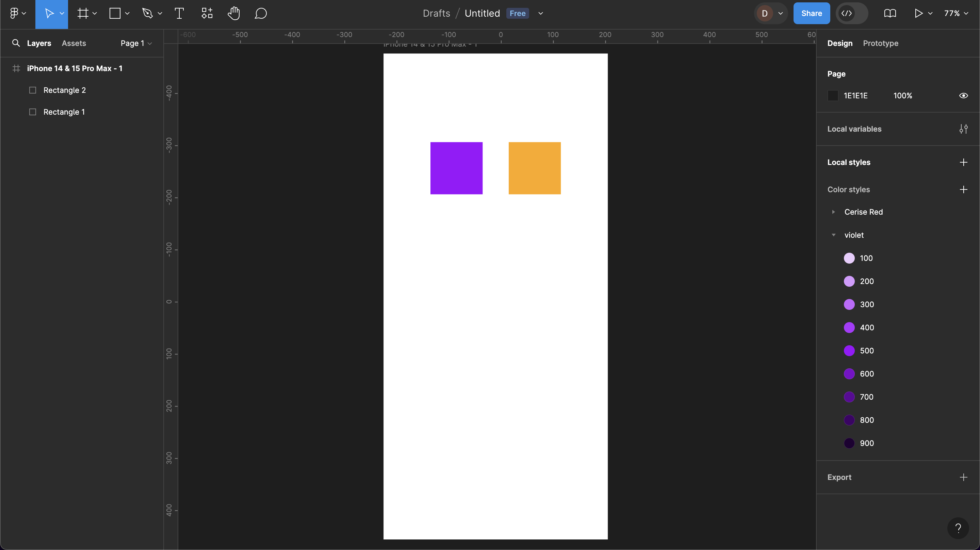Select the Text tool
Screen dimensions: 980x550
[x=179, y=14]
